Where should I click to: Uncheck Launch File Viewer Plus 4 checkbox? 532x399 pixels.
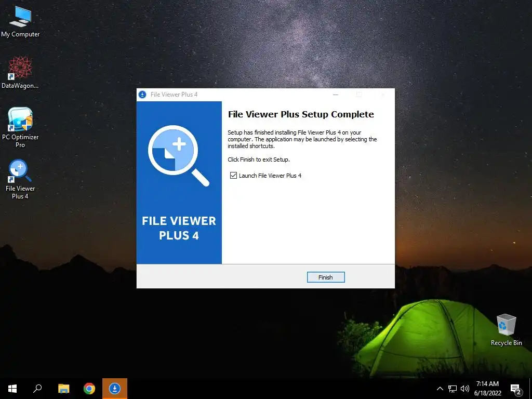(233, 176)
